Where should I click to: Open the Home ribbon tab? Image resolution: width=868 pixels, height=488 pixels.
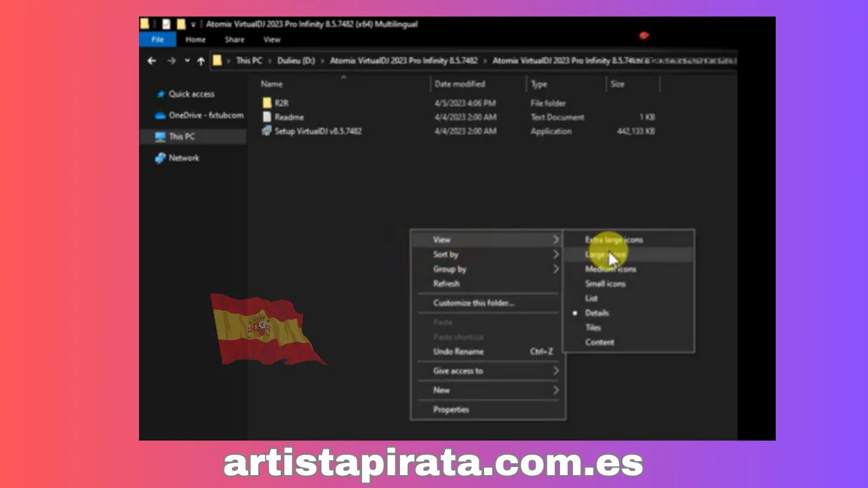[x=195, y=40]
